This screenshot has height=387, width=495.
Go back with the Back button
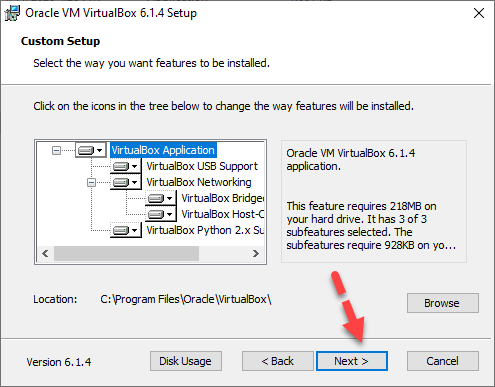point(278,361)
